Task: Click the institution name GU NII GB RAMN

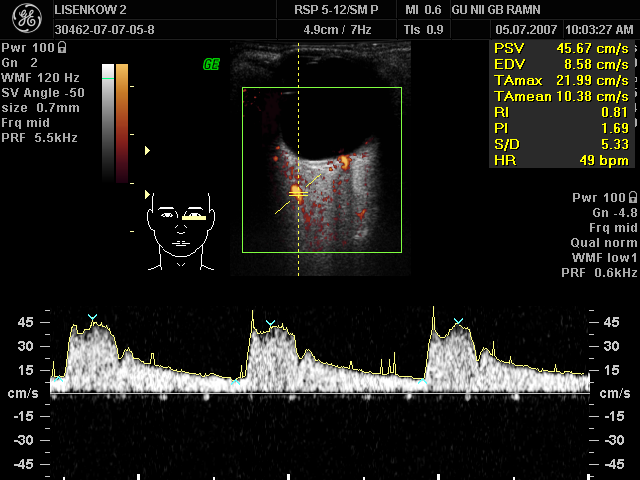Action: pyautogui.click(x=496, y=10)
